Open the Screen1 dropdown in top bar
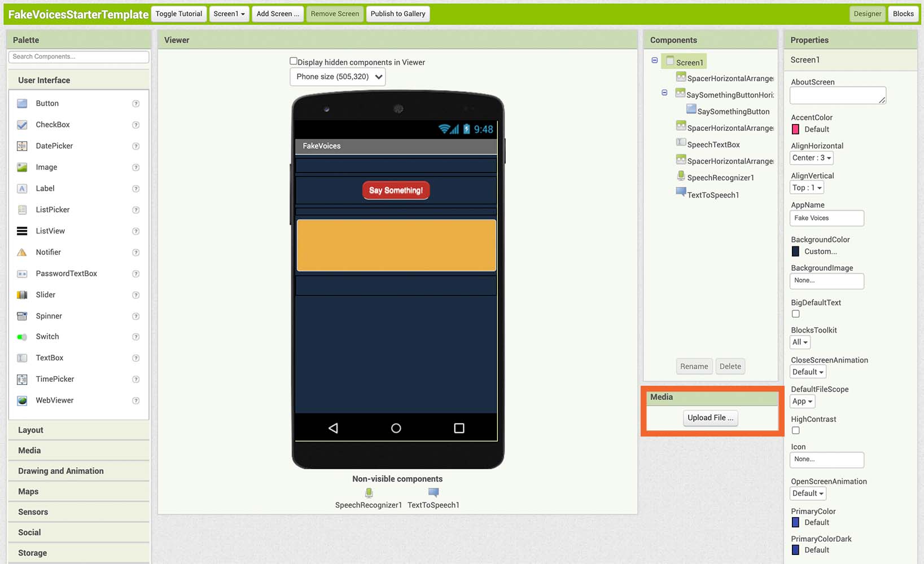924x564 pixels. click(229, 14)
